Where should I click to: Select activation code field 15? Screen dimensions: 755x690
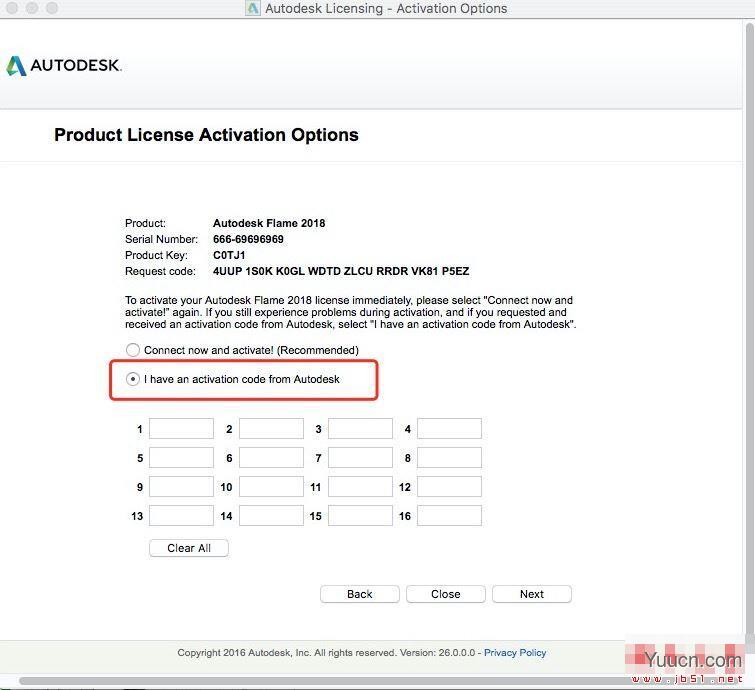(360, 516)
